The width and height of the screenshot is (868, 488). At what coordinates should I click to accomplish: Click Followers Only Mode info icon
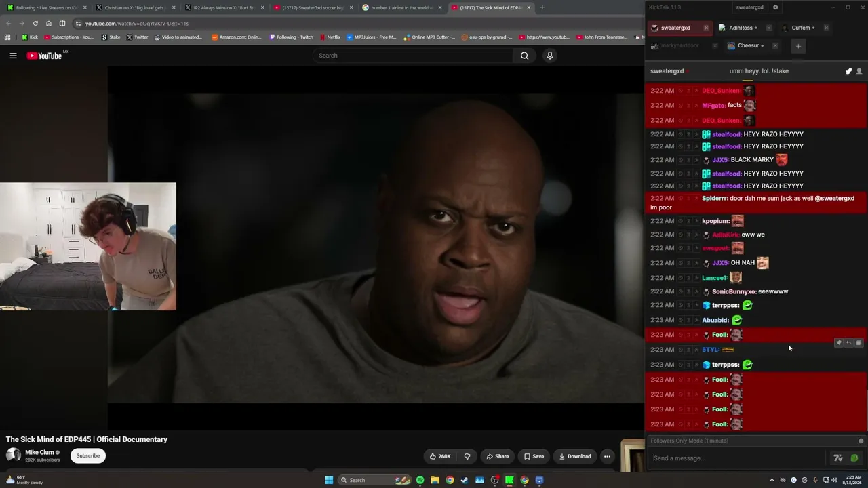pyautogui.click(x=861, y=441)
